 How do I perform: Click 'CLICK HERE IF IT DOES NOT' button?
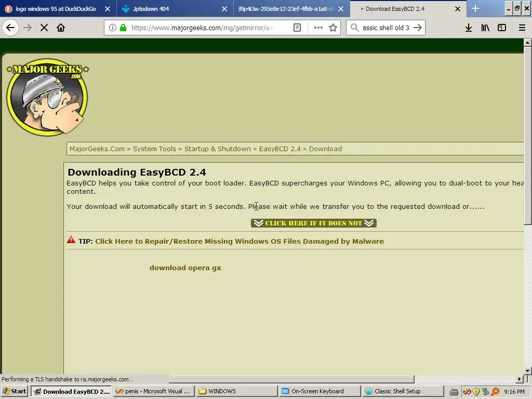(314, 223)
